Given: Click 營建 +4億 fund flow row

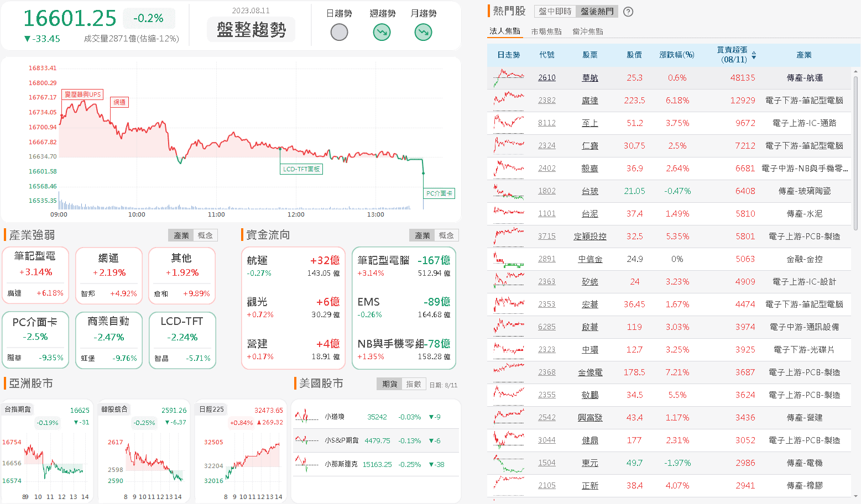Looking at the screenshot, I should click(x=293, y=349).
